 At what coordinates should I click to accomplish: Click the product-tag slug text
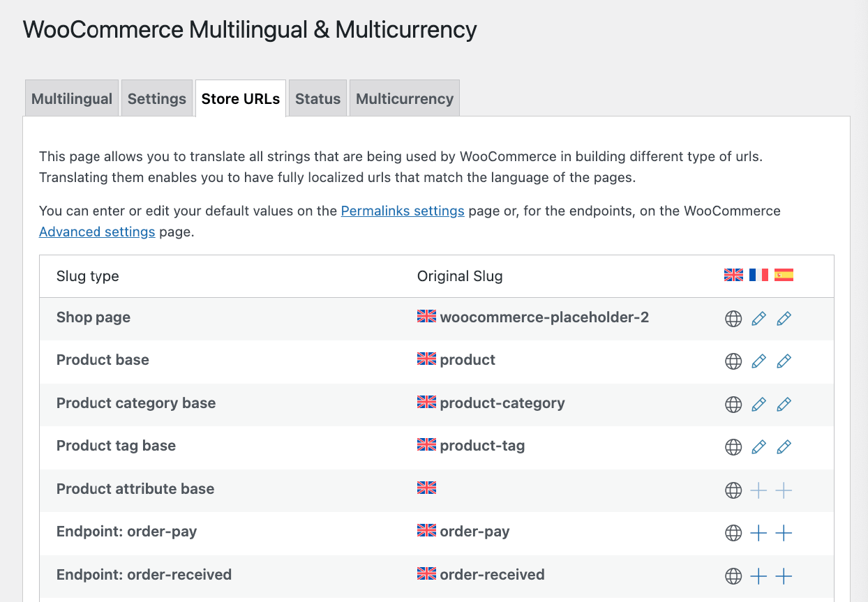[482, 446]
